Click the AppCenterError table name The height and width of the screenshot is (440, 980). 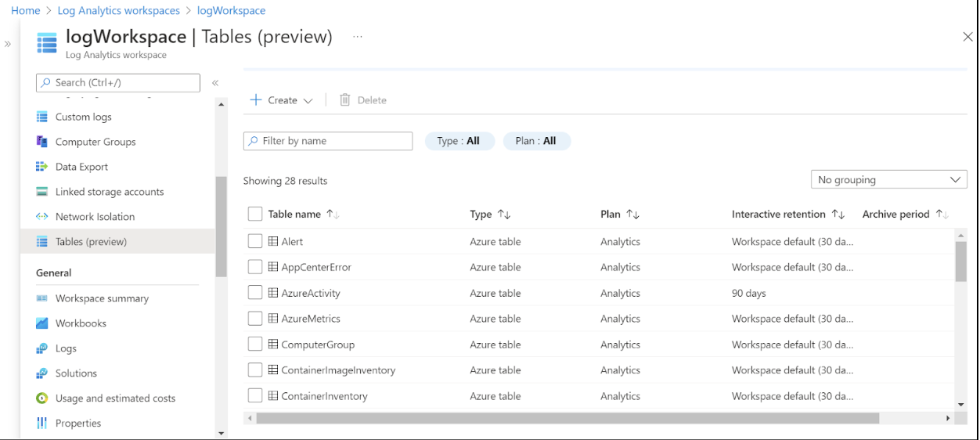pyautogui.click(x=316, y=267)
